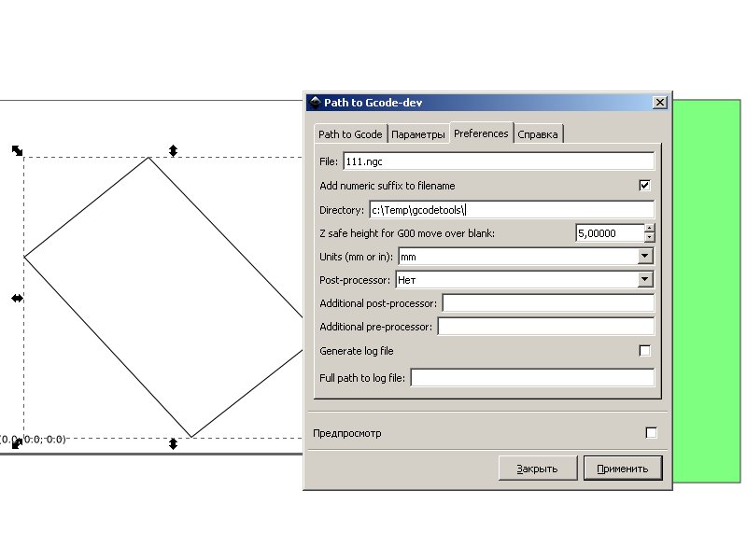Click the Inkscape icon in dialog title bar
The image size is (747, 560).
pos(315,103)
